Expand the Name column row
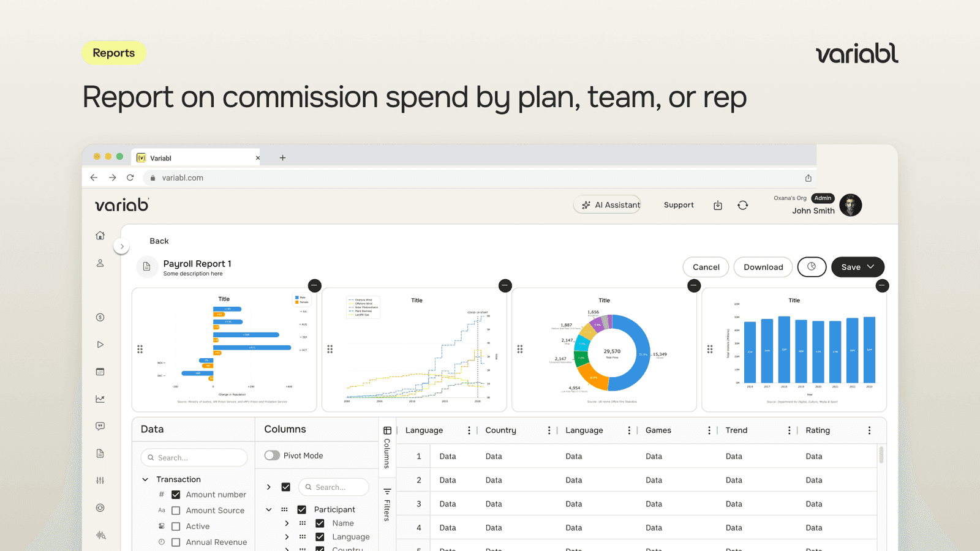The width and height of the screenshot is (980, 551). point(287,523)
